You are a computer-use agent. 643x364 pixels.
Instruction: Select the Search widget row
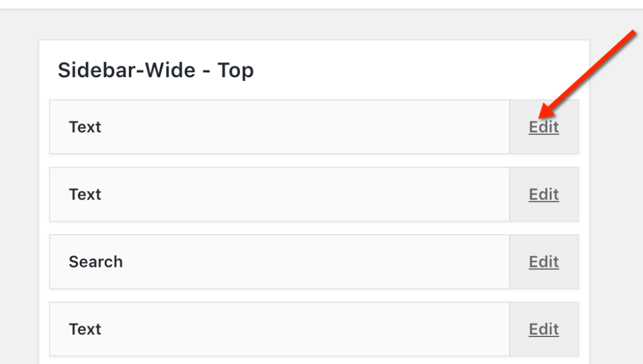[279, 262]
